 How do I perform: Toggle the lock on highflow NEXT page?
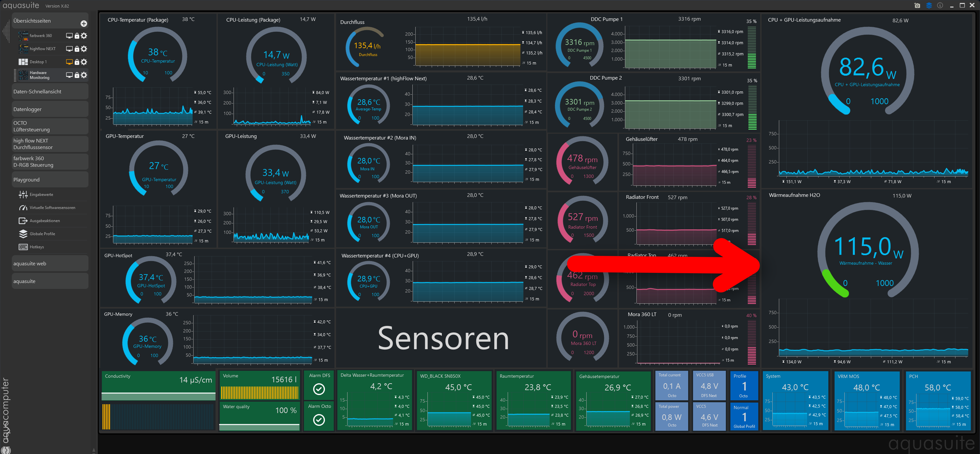(77, 49)
